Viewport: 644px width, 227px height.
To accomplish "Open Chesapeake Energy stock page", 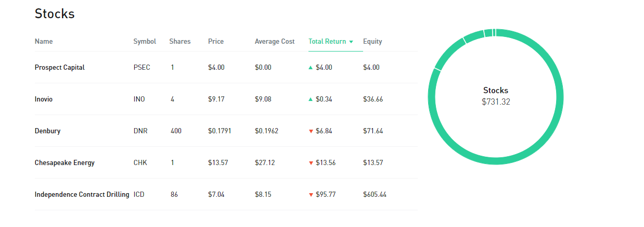I will (65, 163).
